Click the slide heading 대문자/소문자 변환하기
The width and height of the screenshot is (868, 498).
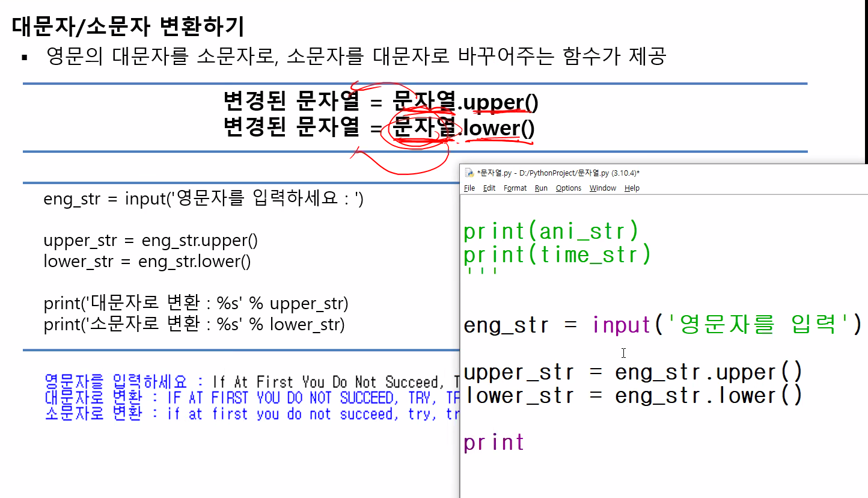[127, 26]
